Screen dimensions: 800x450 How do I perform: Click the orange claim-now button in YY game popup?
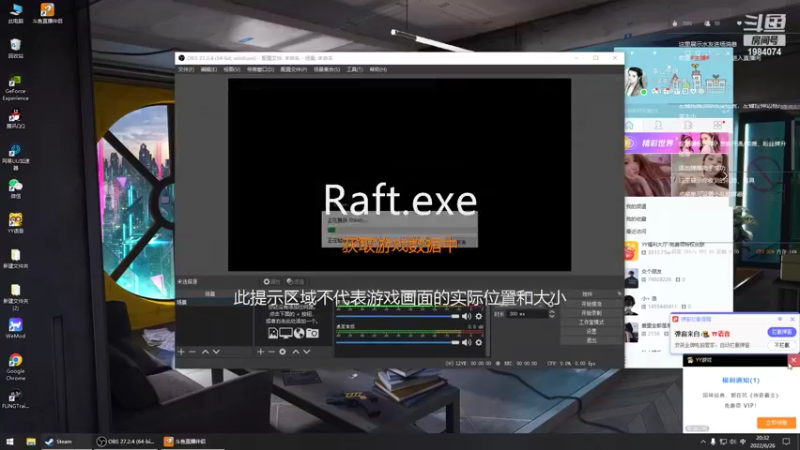click(776, 423)
